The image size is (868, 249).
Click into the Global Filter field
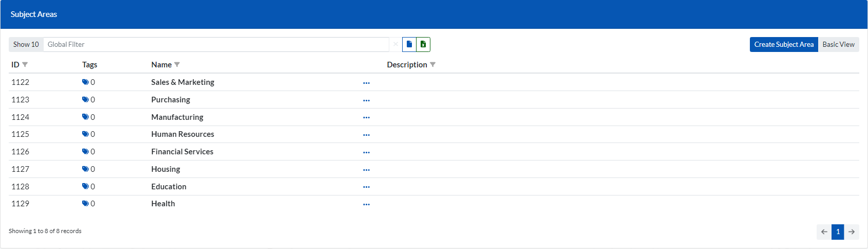(x=216, y=45)
